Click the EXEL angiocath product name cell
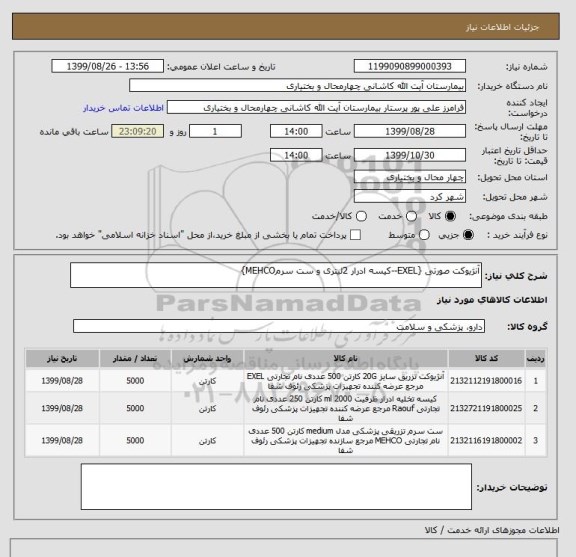The image size is (576, 557). coord(346,381)
